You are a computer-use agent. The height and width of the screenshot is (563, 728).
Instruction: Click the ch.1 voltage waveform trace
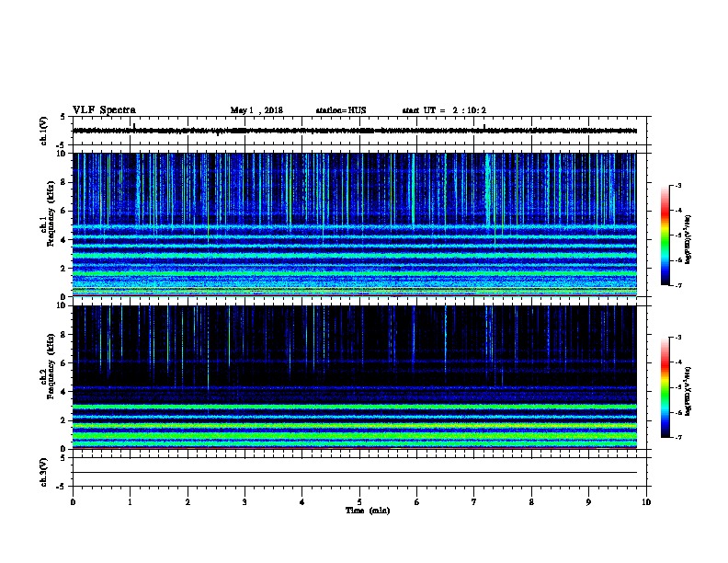click(355, 131)
